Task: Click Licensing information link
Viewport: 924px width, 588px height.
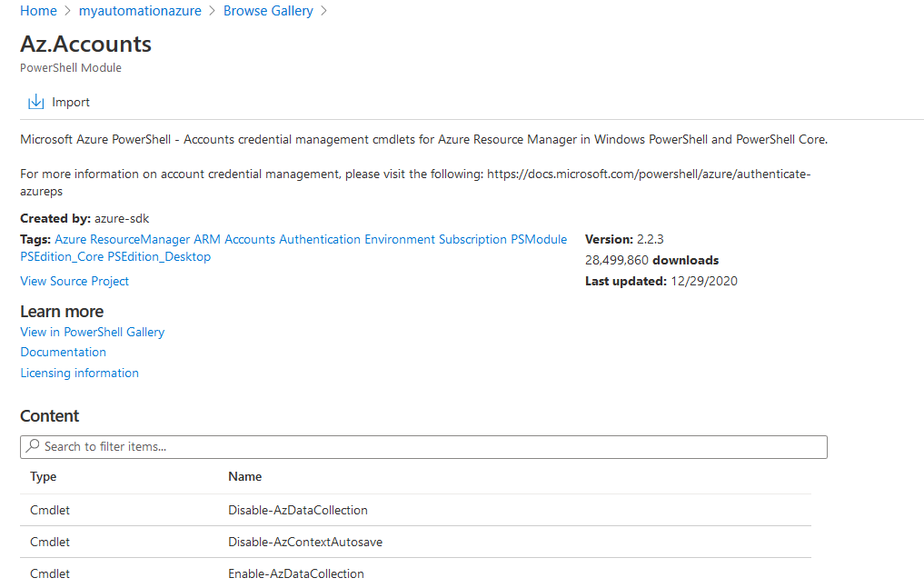Action: [80, 373]
